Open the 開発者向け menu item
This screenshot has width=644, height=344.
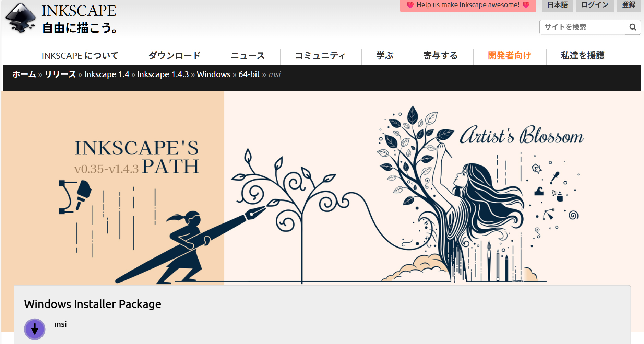click(x=509, y=56)
